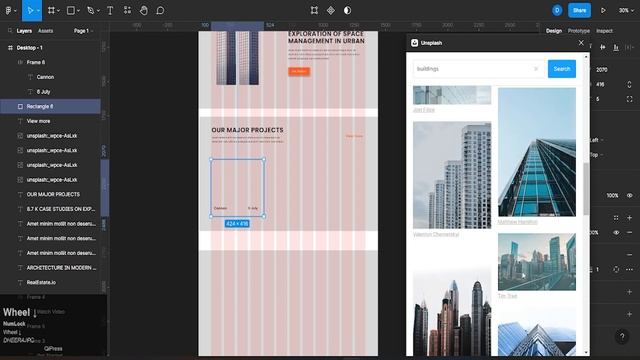Select the Frame tool

[x=51, y=11]
